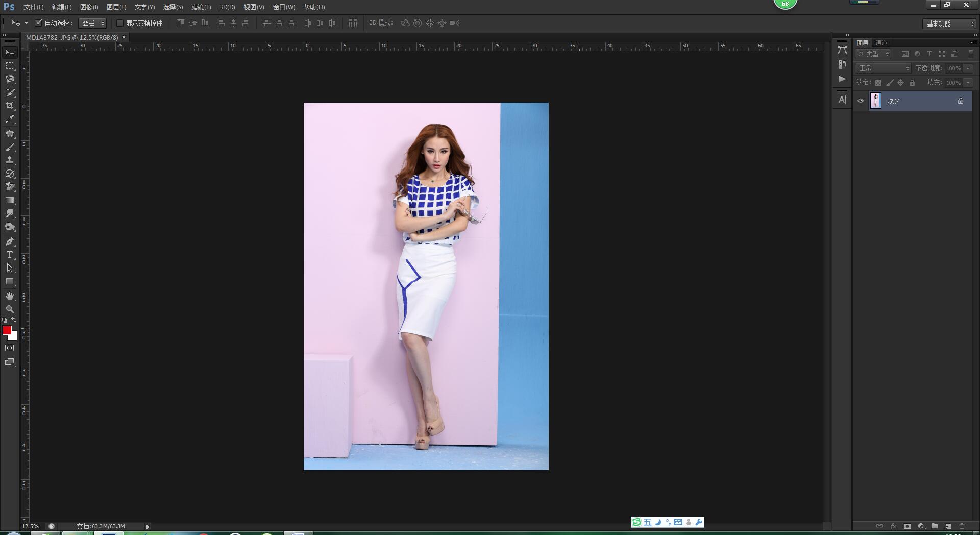Select the Clone Stamp tool
Screen dimensions: 980x535
pos(10,160)
